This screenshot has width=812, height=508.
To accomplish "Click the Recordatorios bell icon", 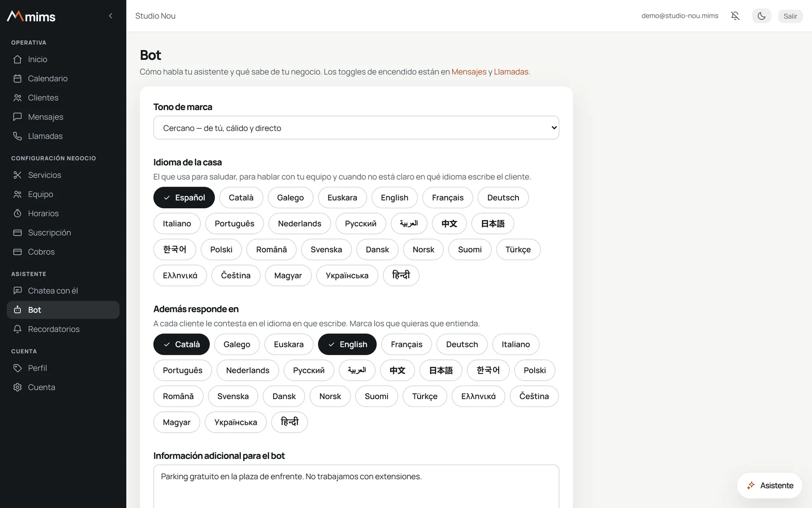I will [18, 329].
